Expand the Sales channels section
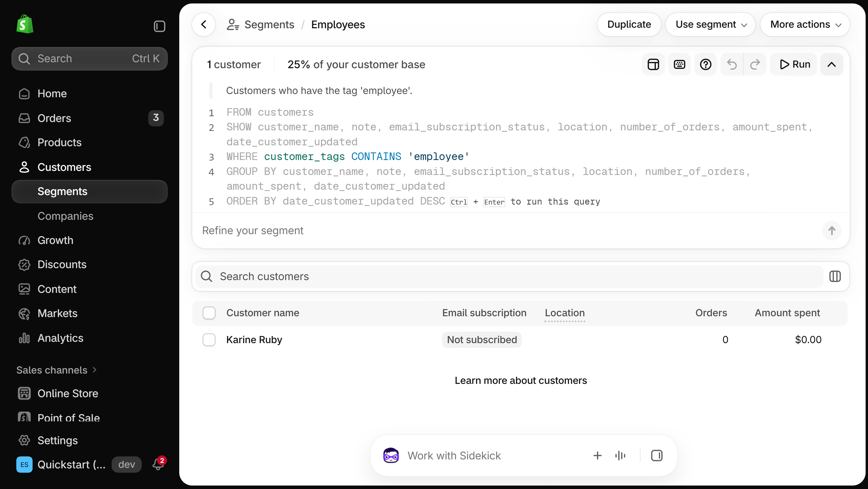Screen dimensions: 868x489 pyautogui.click(x=56, y=370)
